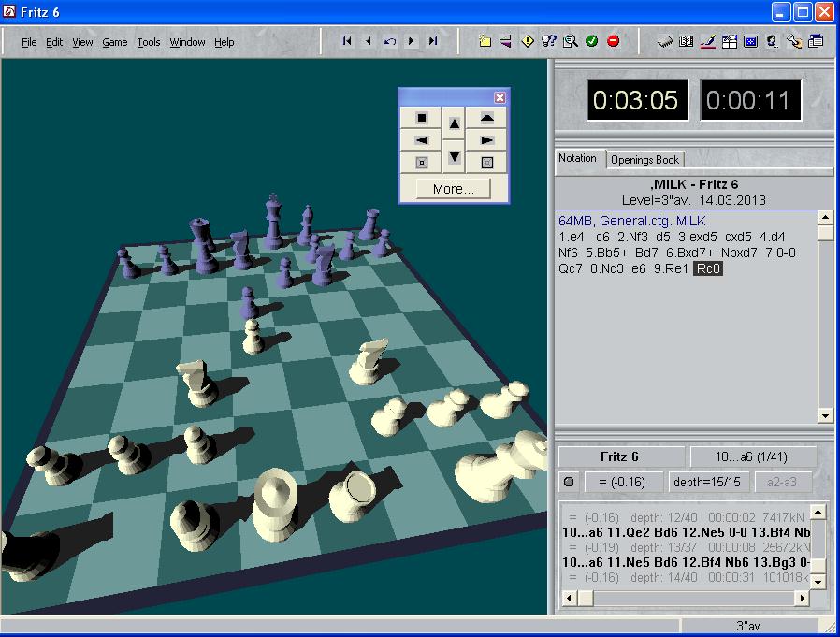This screenshot has height=637, width=840.
Task: Open the Game menu
Action: (115, 42)
